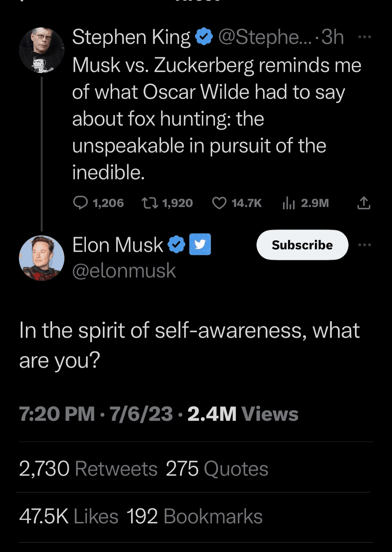Open the Stephen King display name
Screen dimensions: 392x552
[131, 37]
